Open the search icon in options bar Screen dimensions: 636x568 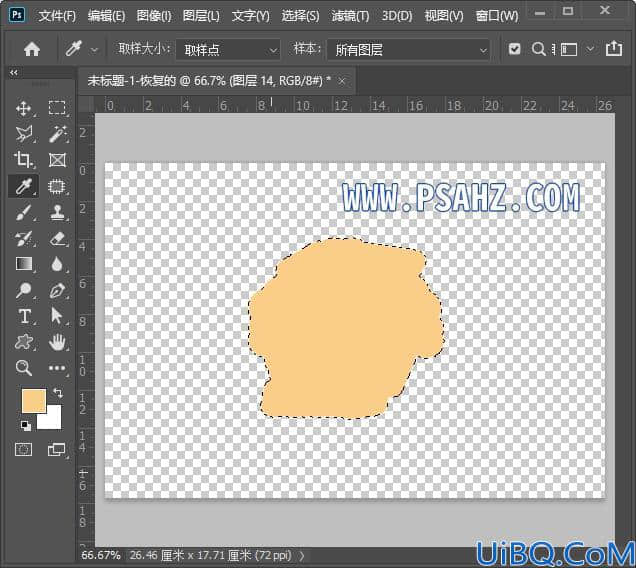point(538,49)
